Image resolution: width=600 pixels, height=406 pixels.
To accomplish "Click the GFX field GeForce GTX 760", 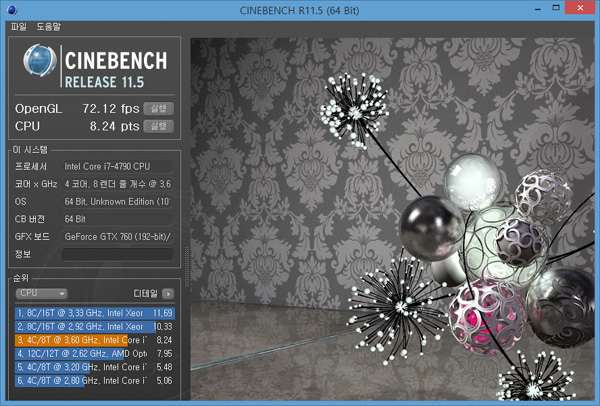I will [x=117, y=237].
